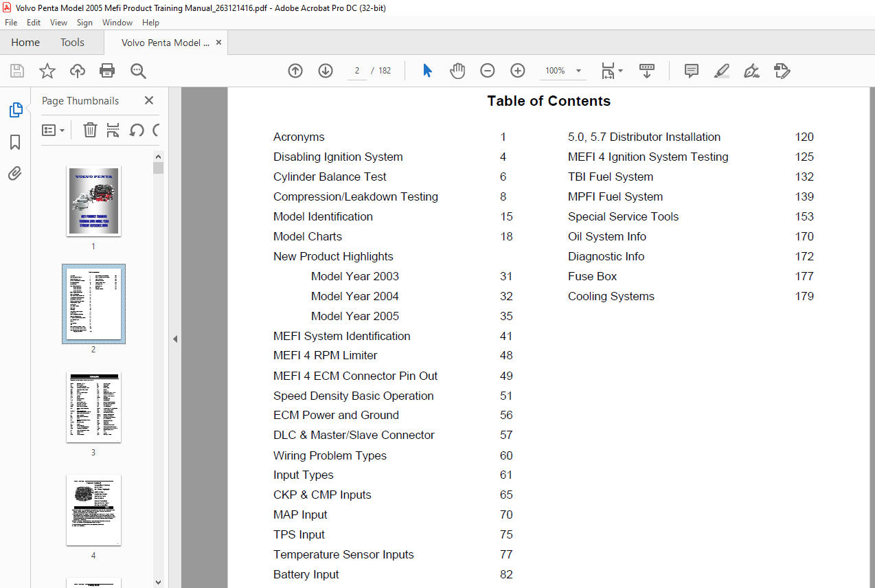The width and height of the screenshot is (875, 588).
Task: Add a sticky note comment
Action: coord(692,71)
